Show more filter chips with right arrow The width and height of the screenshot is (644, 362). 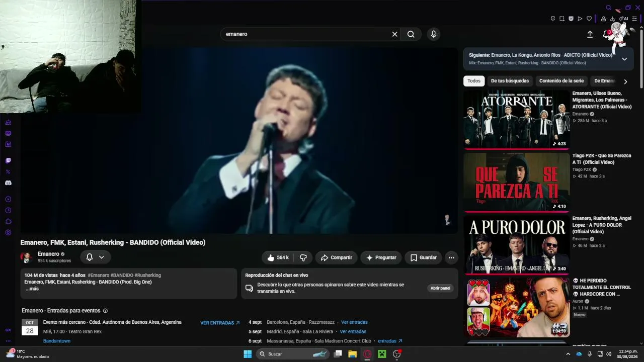(x=625, y=81)
